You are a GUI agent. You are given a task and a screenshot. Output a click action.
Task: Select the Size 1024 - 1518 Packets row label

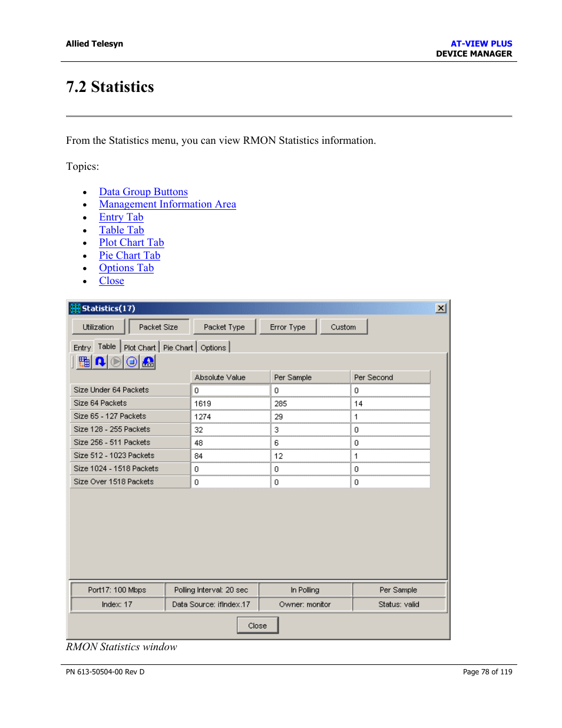click(130, 469)
